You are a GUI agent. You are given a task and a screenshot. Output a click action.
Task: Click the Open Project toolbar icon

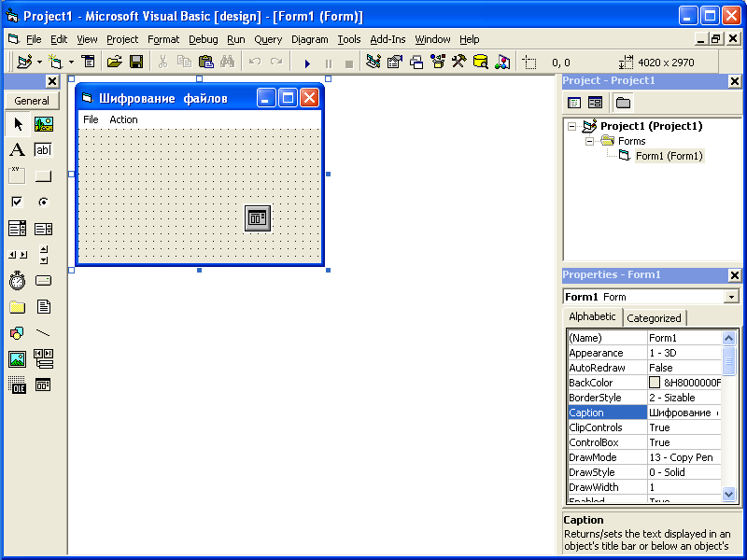pyautogui.click(x=114, y=62)
